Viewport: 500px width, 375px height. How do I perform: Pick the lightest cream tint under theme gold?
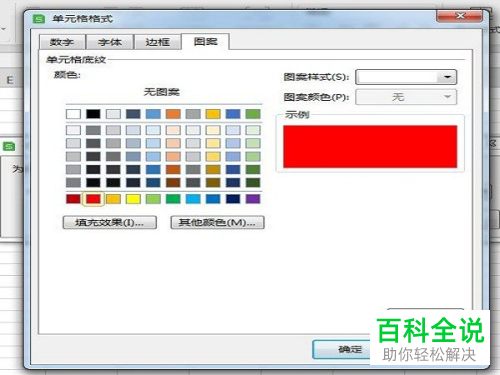213,130
